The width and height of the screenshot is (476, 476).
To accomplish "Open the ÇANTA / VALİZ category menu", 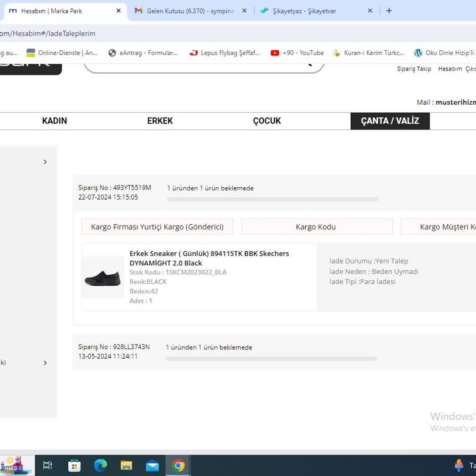I will click(x=390, y=121).
